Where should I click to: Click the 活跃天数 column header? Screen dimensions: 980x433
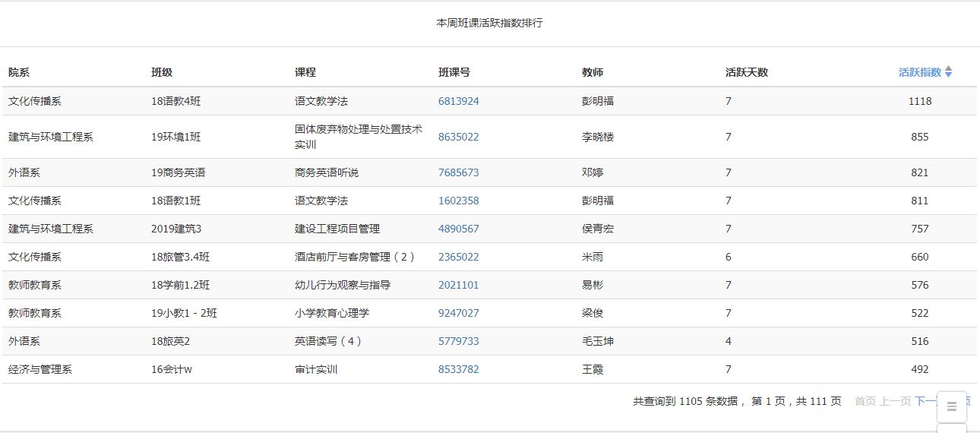[x=747, y=72]
